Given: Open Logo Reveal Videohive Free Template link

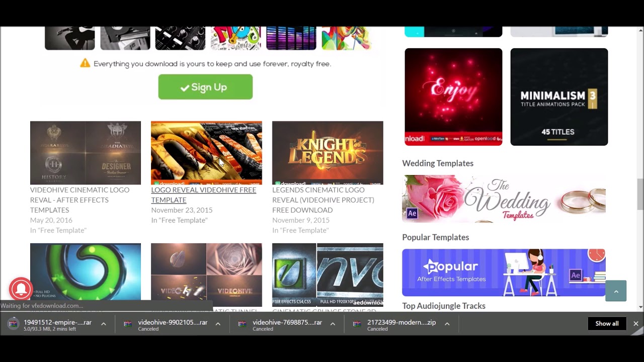Looking at the screenshot, I should coord(204,195).
